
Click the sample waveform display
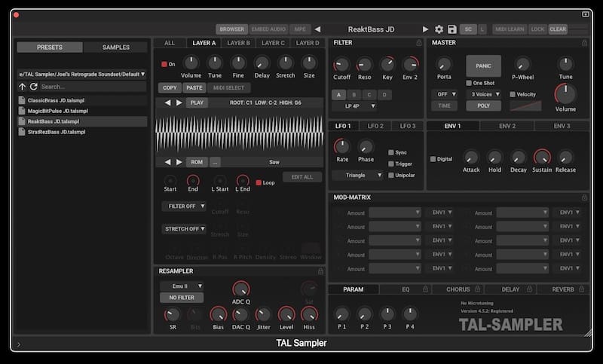click(x=239, y=133)
